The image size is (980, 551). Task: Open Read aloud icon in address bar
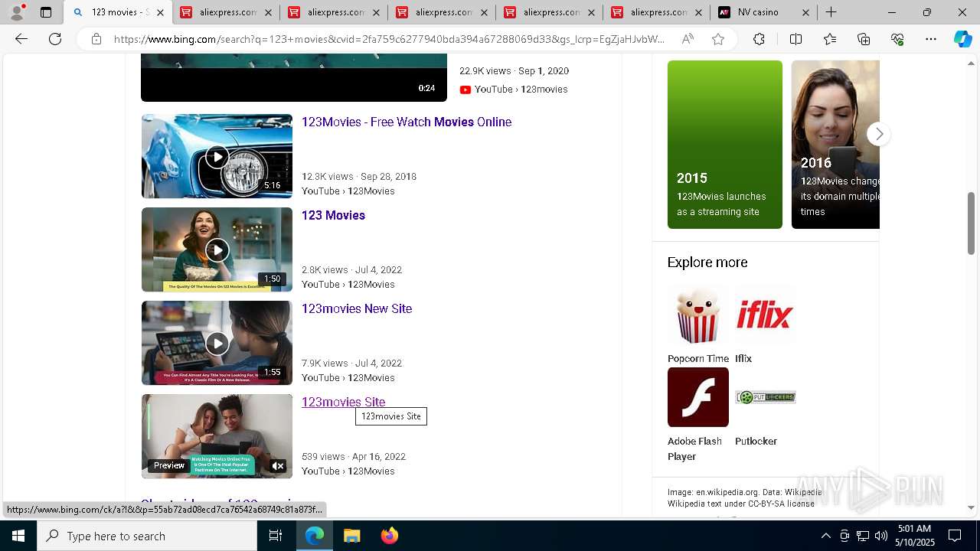coord(688,39)
